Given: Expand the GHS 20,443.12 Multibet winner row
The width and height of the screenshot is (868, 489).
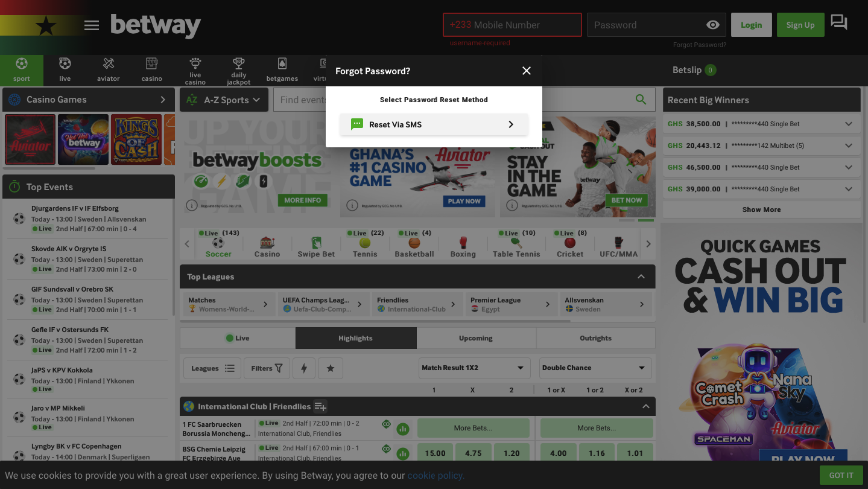Looking at the screenshot, I should [x=761, y=145].
